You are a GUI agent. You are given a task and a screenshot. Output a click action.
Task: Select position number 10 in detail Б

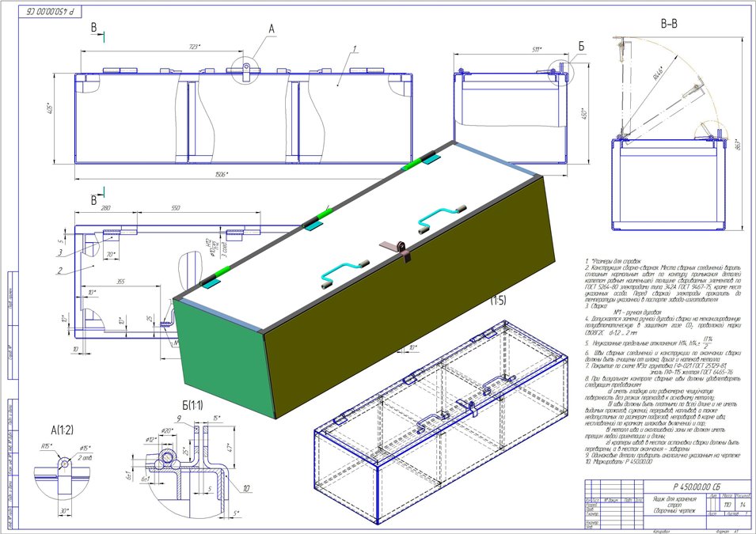point(246,489)
